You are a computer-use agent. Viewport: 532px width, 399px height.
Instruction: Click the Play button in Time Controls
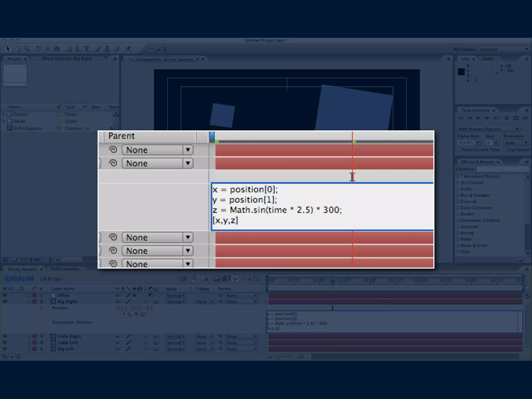pyautogui.click(x=478, y=118)
